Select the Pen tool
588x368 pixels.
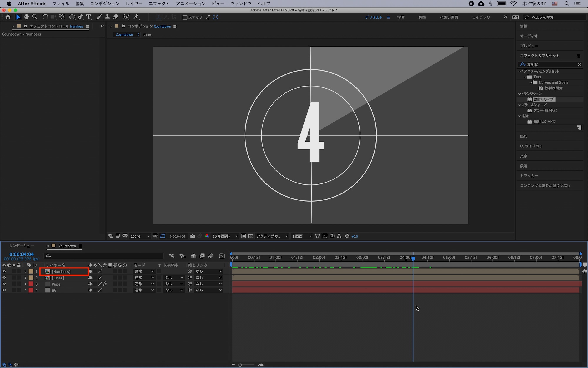pyautogui.click(x=80, y=17)
